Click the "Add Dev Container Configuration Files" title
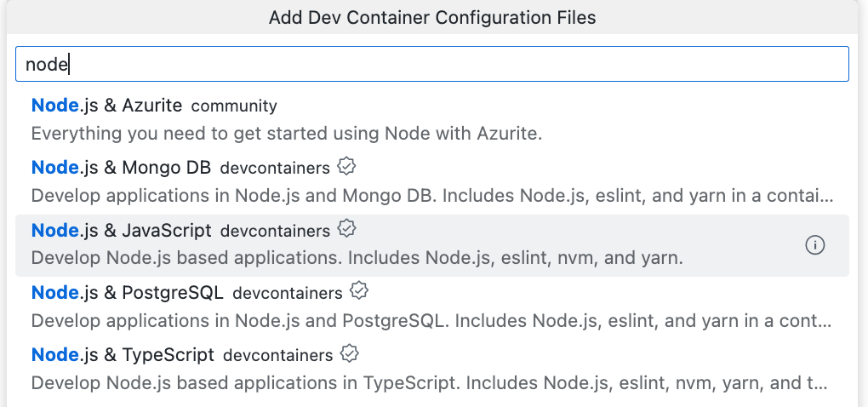 pos(432,17)
